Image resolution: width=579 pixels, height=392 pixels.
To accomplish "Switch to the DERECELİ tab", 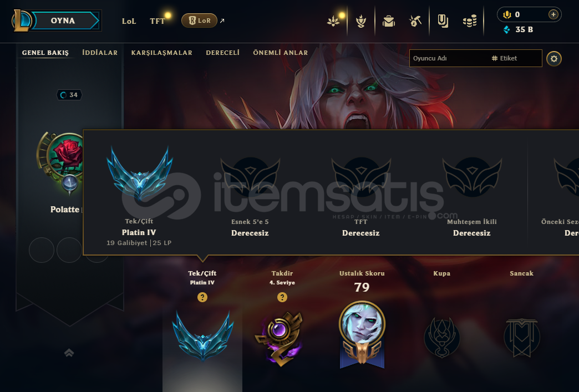I will click(x=222, y=53).
